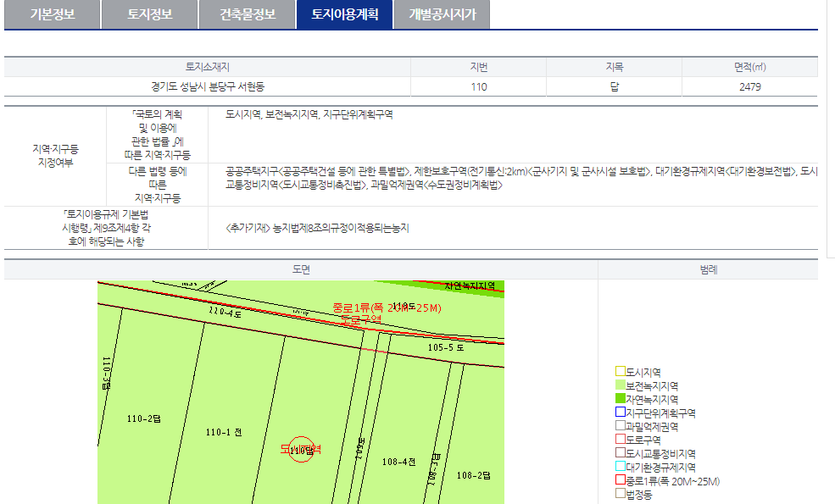
Task: Click the 도시교통정비지역 legend swatch
Action: coord(620,452)
